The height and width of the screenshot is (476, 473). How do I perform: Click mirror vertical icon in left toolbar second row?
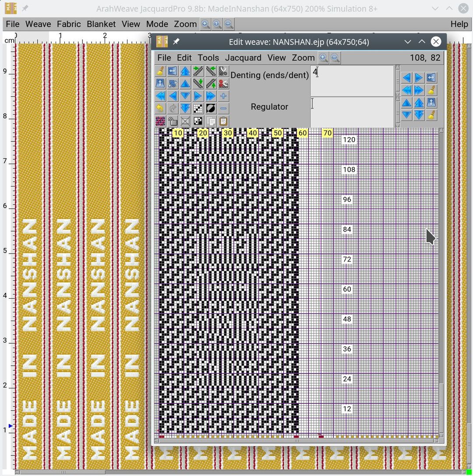pos(160,84)
